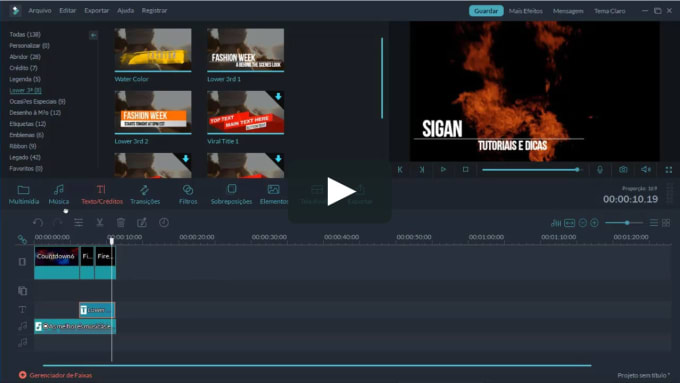
Task: Select the Water Color title thumbnail
Action: coord(153,49)
